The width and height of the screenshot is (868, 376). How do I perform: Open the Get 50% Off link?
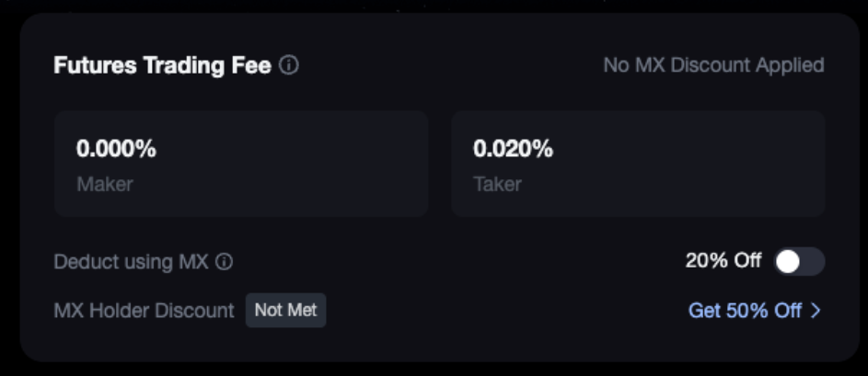pyautogui.click(x=745, y=311)
